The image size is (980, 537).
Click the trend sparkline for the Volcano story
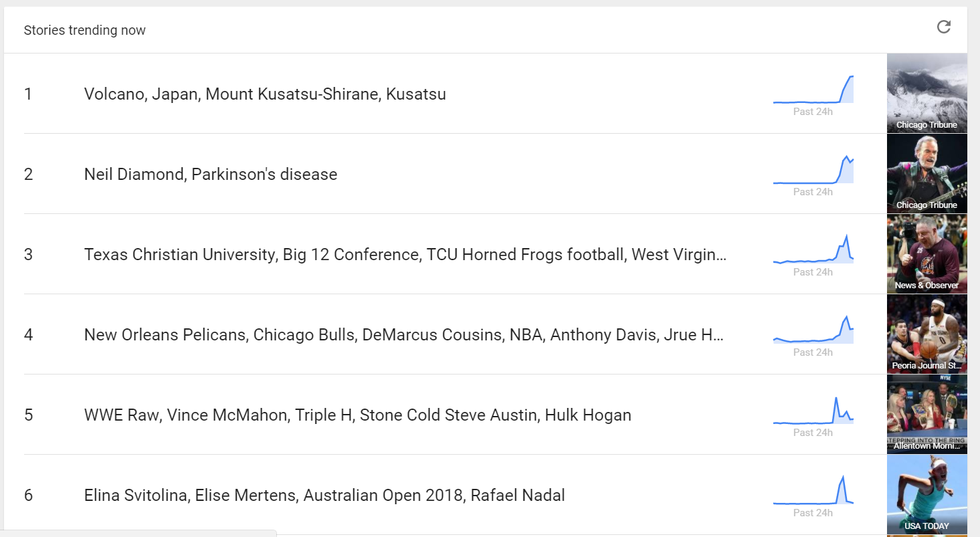pyautogui.click(x=813, y=91)
